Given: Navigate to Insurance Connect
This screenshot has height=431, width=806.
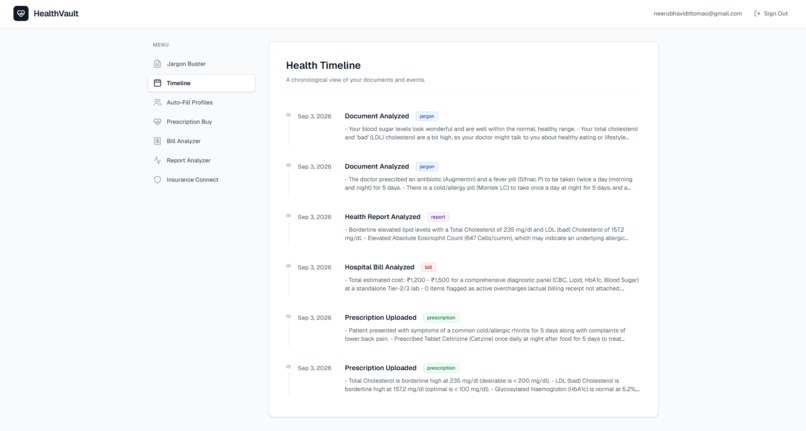Looking at the screenshot, I should 202,179.
